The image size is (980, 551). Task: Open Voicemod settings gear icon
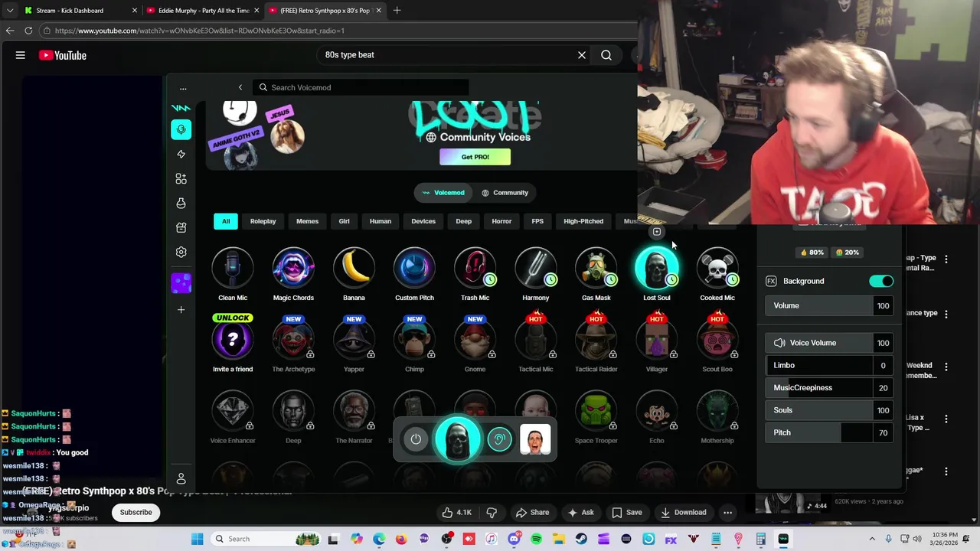click(x=181, y=252)
